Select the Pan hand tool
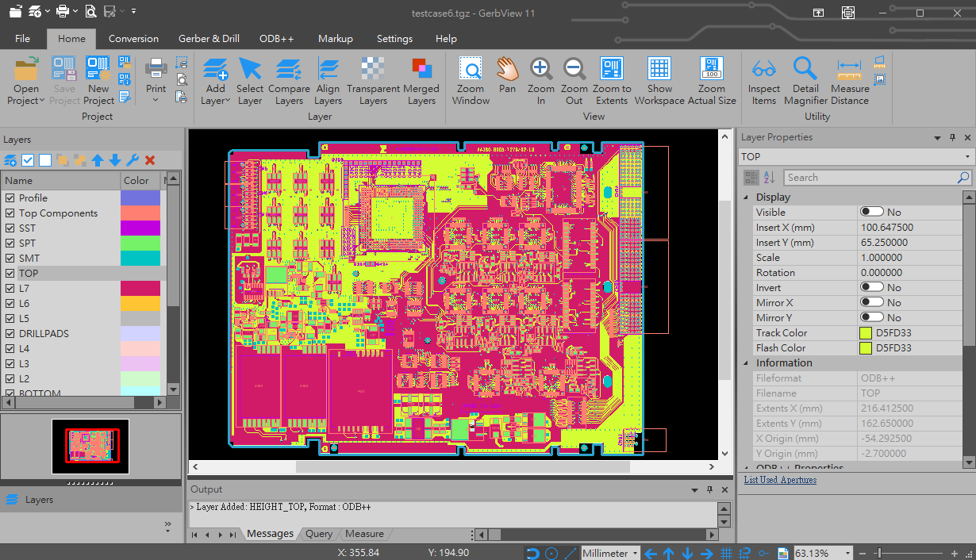 [507, 75]
